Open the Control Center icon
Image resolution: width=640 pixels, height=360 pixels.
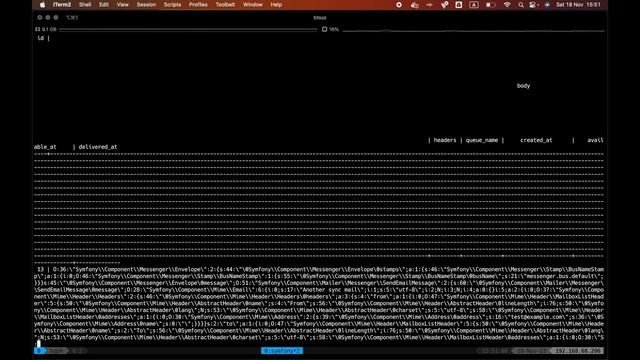point(533,5)
